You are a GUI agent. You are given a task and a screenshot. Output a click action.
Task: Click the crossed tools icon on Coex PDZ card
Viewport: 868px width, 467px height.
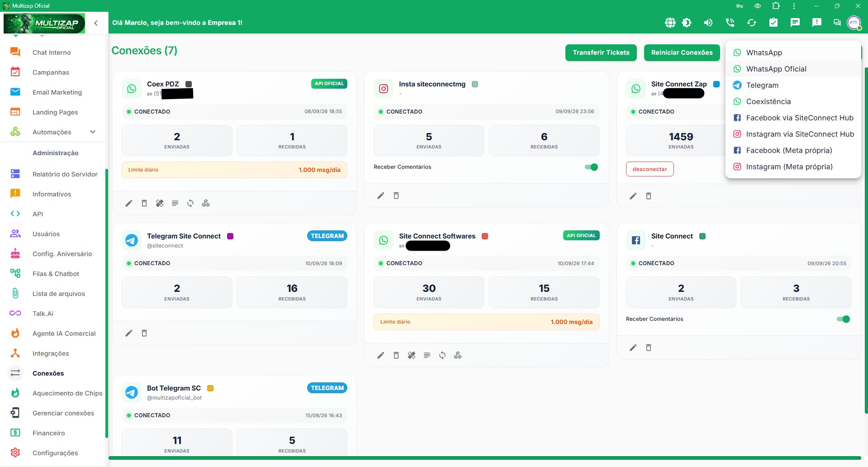160,203
